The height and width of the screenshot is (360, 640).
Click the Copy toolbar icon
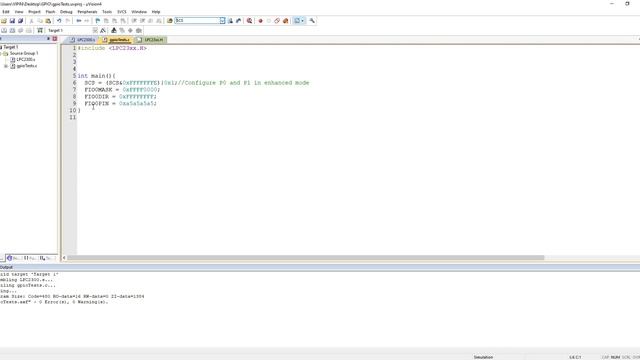point(40,21)
